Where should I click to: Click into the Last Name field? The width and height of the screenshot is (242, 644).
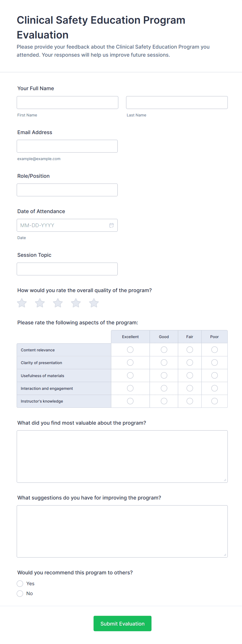click(x=177, y=103)
